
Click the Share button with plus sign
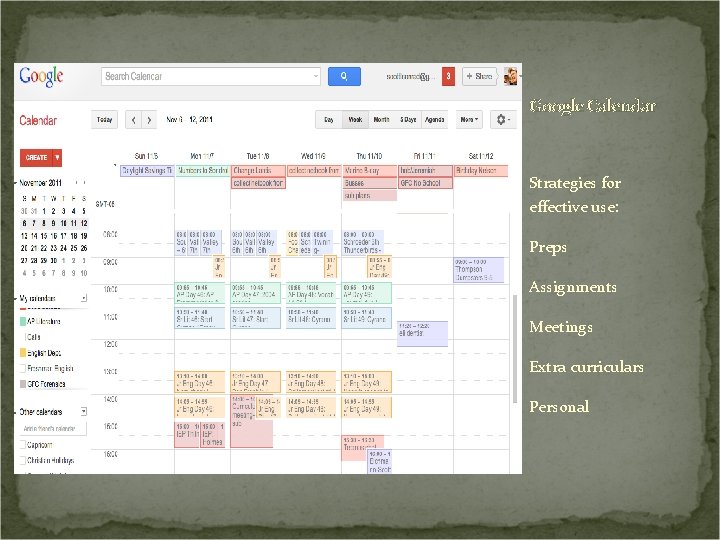click(x=479, y=76)
